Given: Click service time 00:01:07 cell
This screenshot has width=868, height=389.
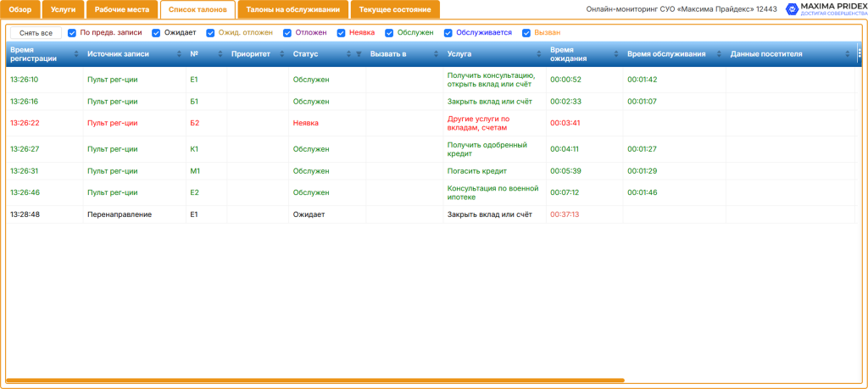Looking at the screenshot, I should pyautogui.click(x=674, y=101).
